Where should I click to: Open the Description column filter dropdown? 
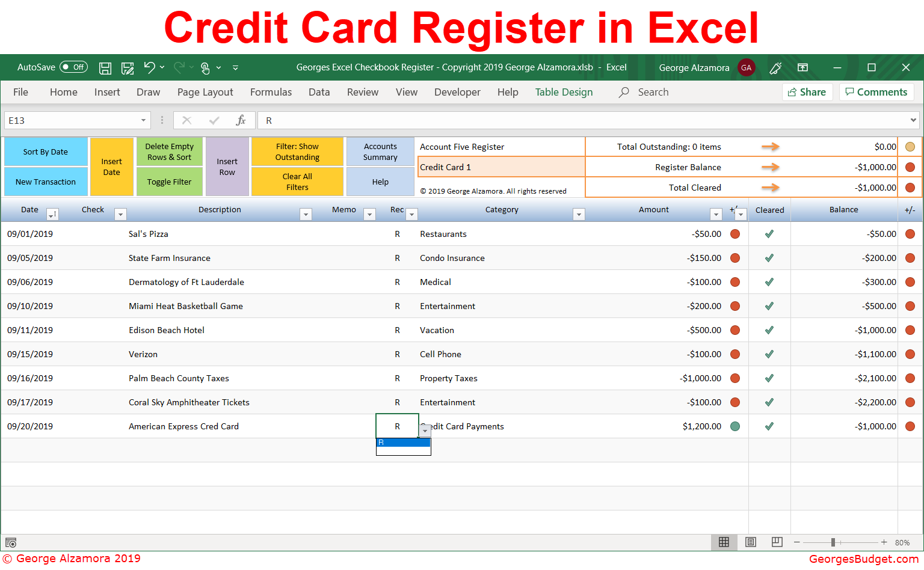tap(306, 214)
